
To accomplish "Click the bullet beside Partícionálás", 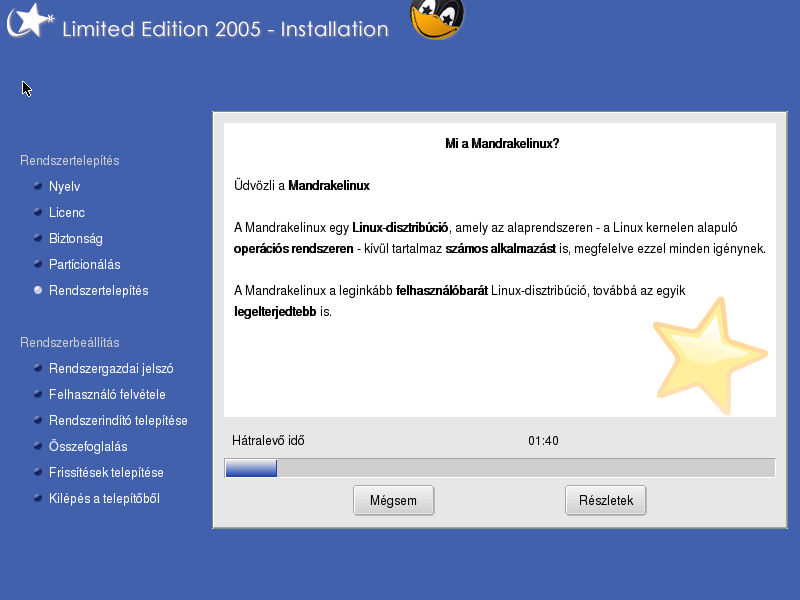I will click(x=38, y=264).
